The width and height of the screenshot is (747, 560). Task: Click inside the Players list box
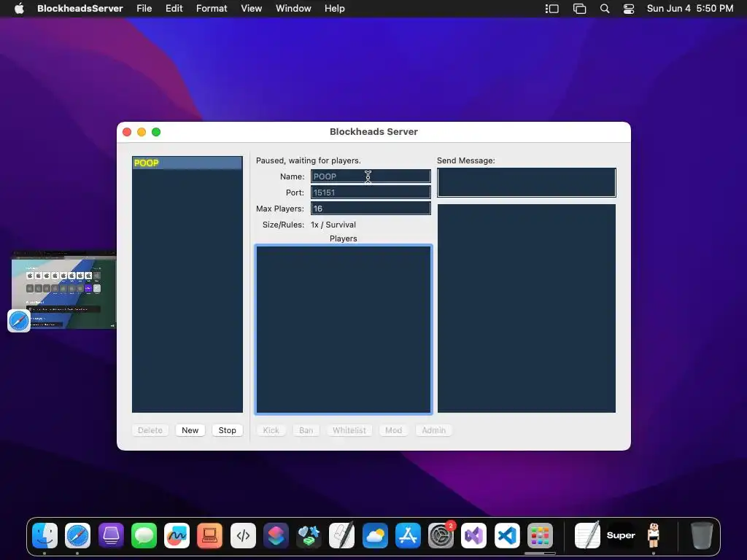[x=344, y=329]
